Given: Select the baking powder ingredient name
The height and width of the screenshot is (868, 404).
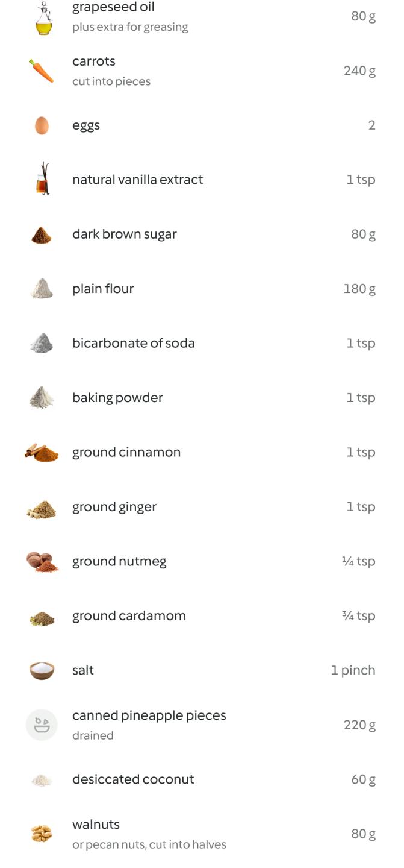Looking at the screenshot, I should click(x=117, y=398).
